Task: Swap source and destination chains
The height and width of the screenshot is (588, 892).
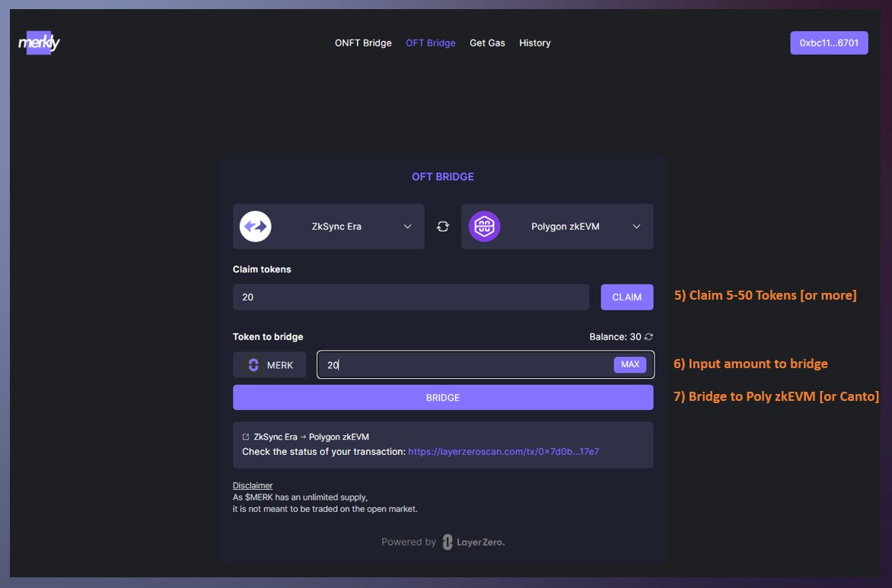Action: click(442, 226)
